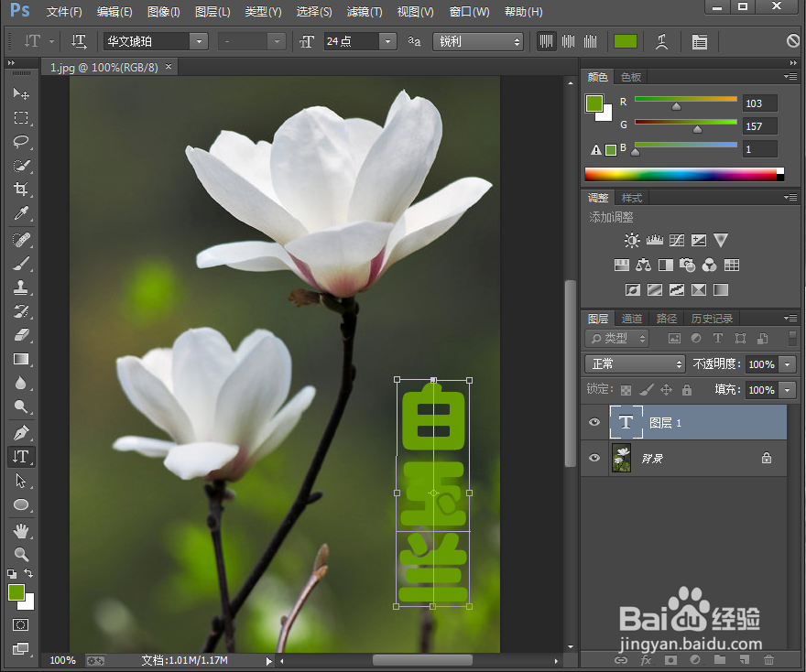Set bottom align text option

coord(590,41)
